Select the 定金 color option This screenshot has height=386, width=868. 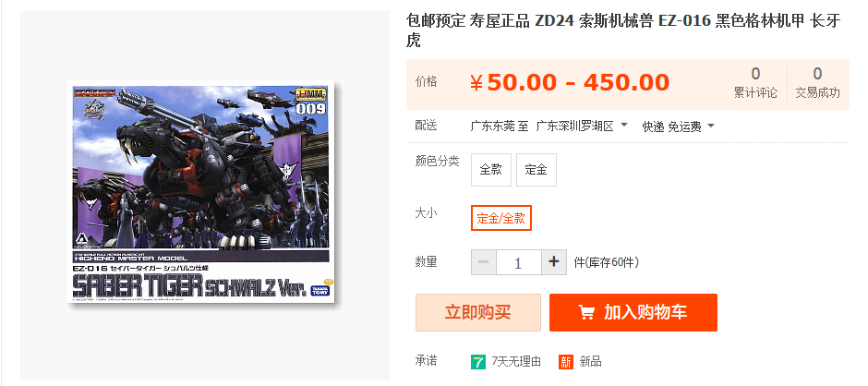click(x=536, y=170)
